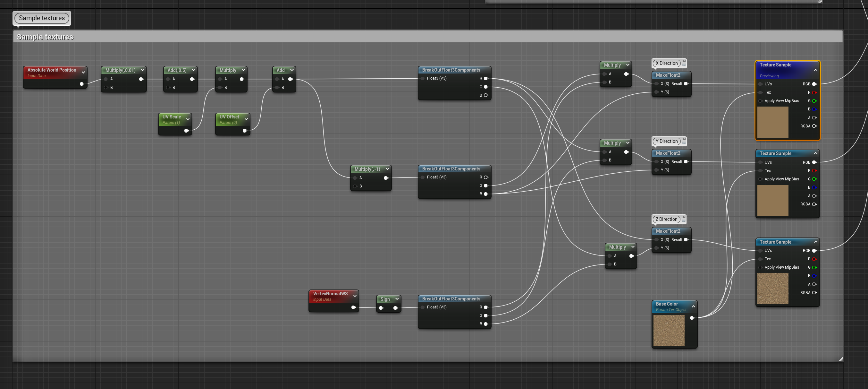Click the VertexNormalWS output pin

click(x=354, y=307)
